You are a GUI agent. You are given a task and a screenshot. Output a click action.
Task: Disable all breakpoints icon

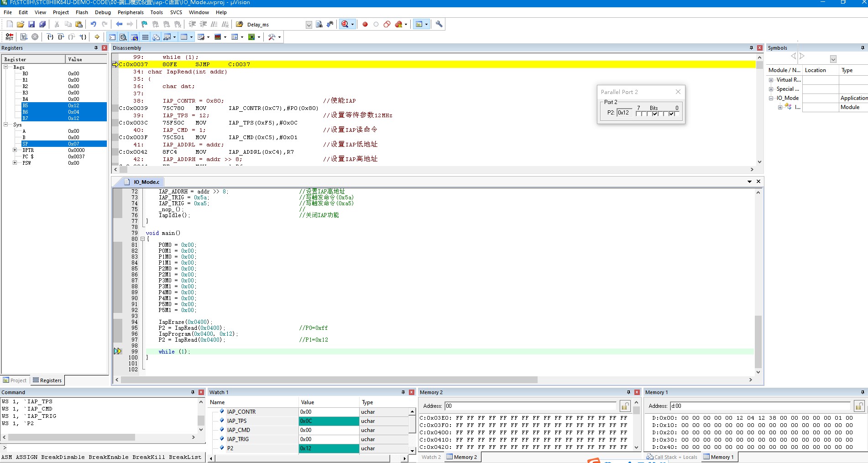point(387,24)
